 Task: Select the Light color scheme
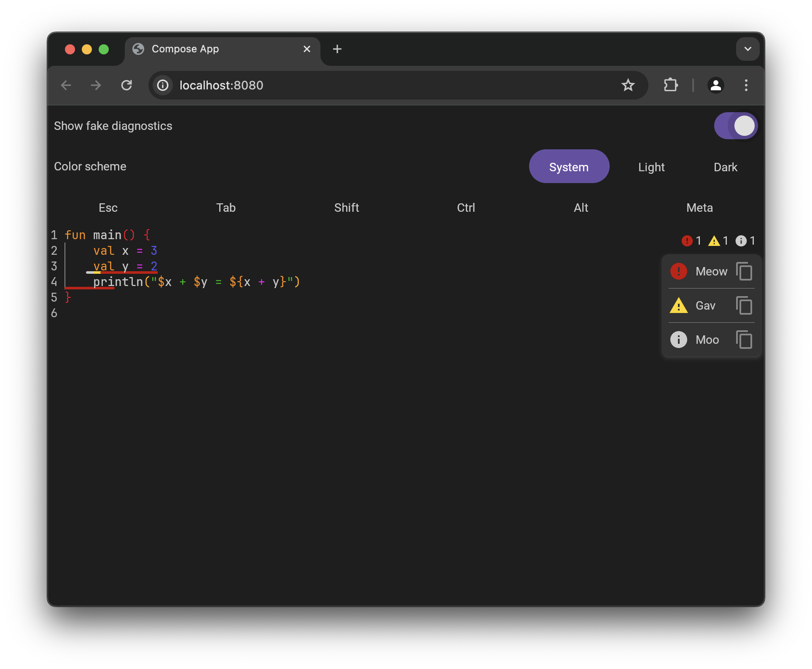coord(651,167)
